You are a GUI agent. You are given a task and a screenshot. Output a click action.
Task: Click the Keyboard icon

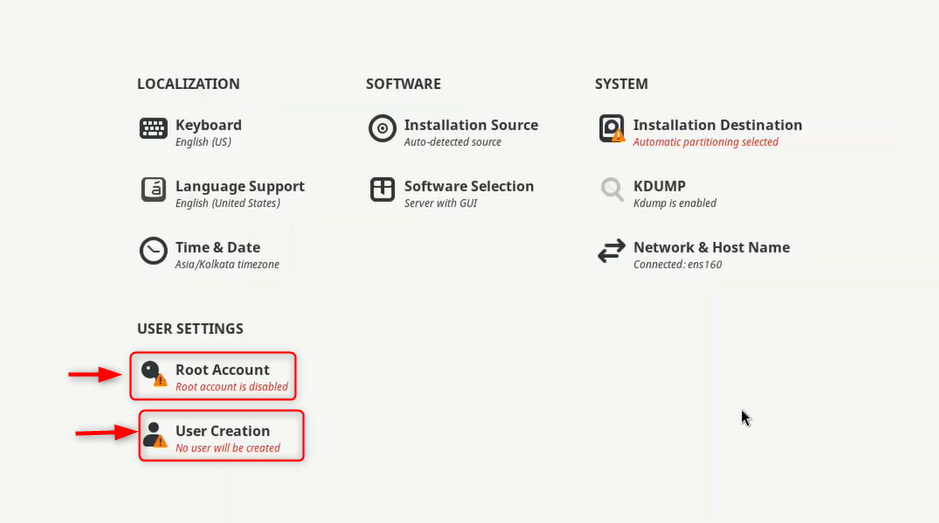(153, 128)
